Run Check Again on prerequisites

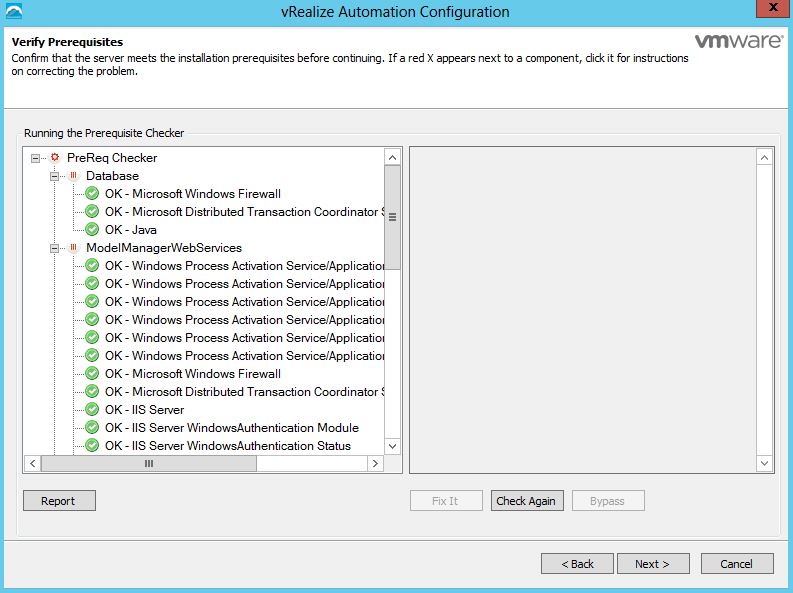point(527,500)
